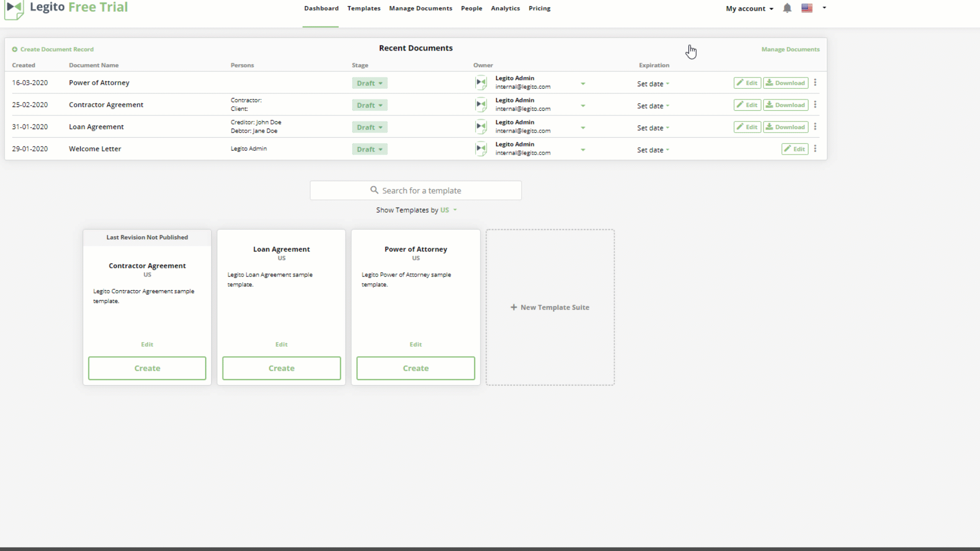Open the Templates menu item
Image resolution: width=980 pixels, height=551 pixels.
tap(364, 9)
